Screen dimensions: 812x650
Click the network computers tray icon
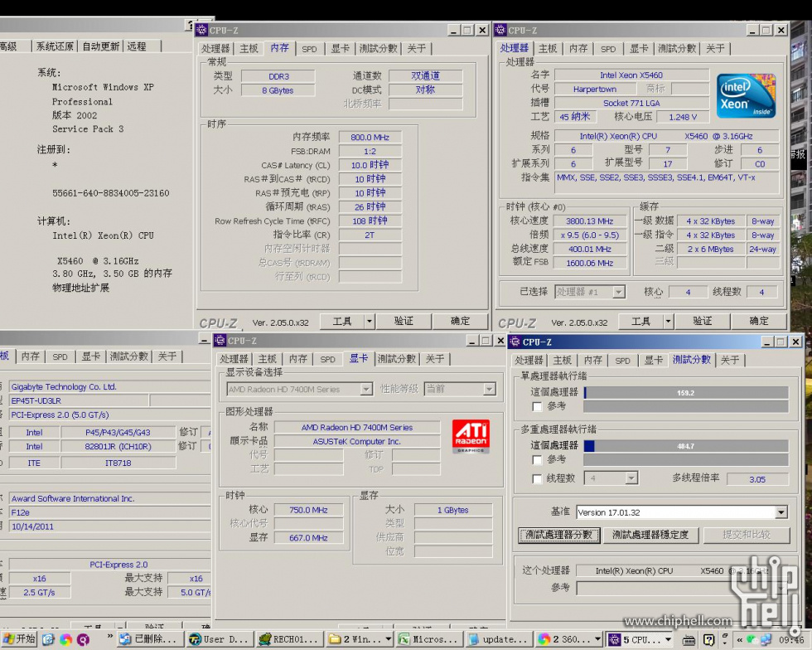(766, 640)
